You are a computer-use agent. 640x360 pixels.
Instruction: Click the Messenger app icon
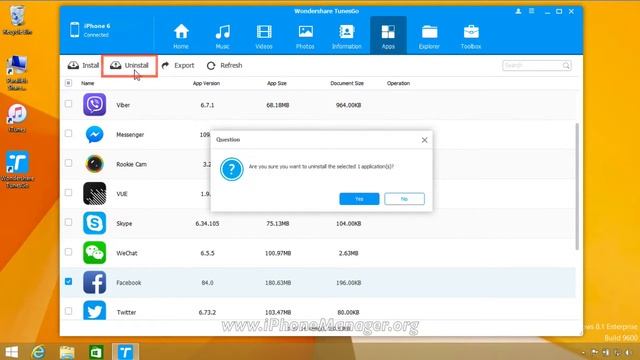95,134
